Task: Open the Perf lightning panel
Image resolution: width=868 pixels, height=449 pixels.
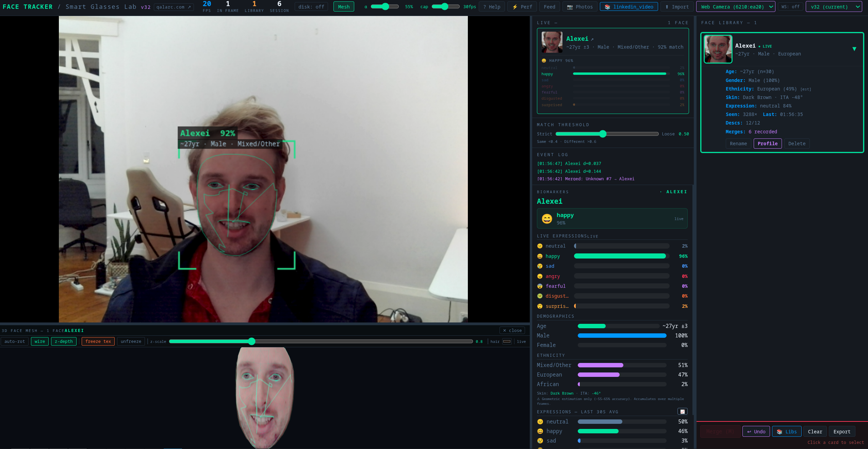Action: click(x=522, y=7)
